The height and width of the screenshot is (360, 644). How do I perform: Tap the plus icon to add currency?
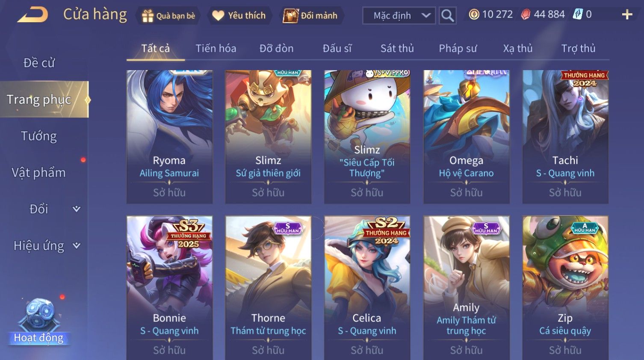coord(627,15)
